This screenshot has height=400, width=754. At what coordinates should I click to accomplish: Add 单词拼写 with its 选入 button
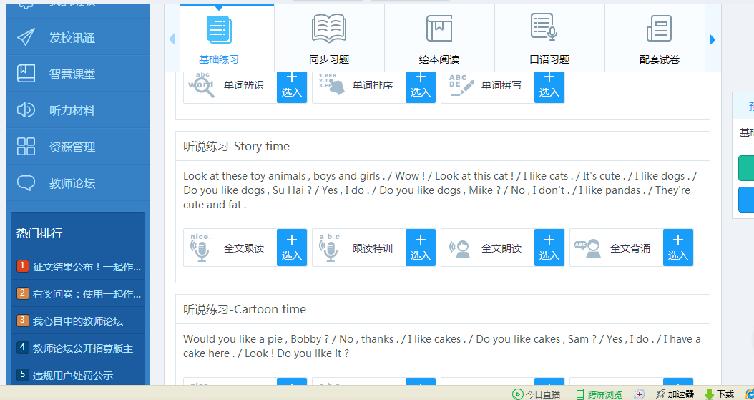point(548,85)
